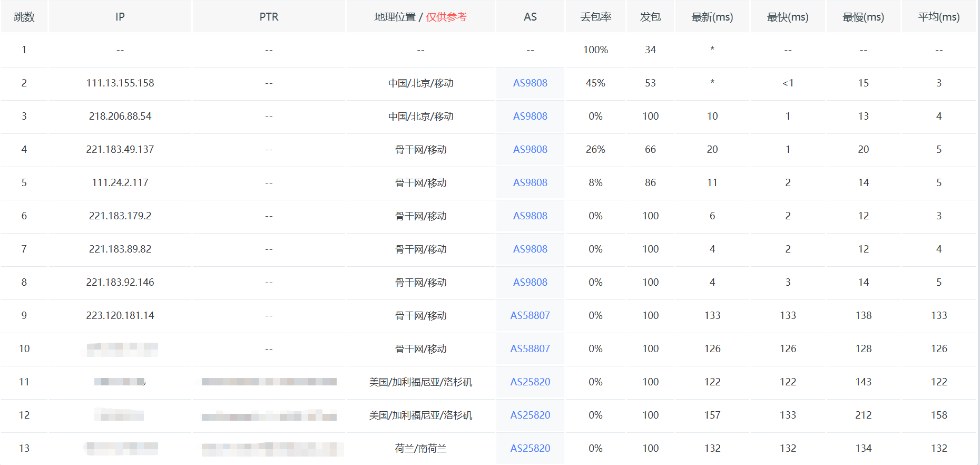980x465 pixels.
Task: Select IP address 221.183.92.146
Action: (120, 282)
